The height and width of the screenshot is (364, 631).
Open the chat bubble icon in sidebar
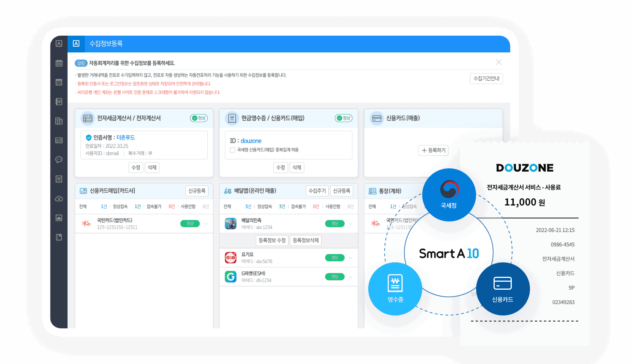pos(59,160)
